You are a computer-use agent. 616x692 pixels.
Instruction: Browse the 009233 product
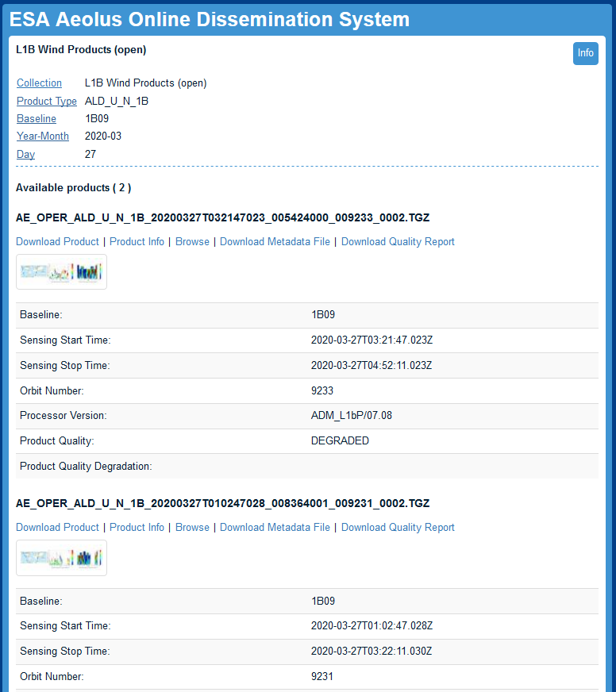193,241
